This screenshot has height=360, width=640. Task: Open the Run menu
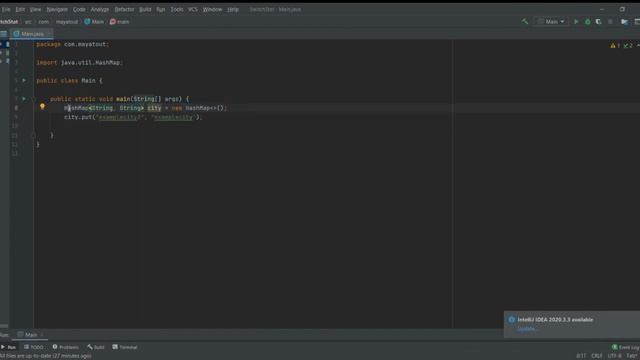(161, 9)
